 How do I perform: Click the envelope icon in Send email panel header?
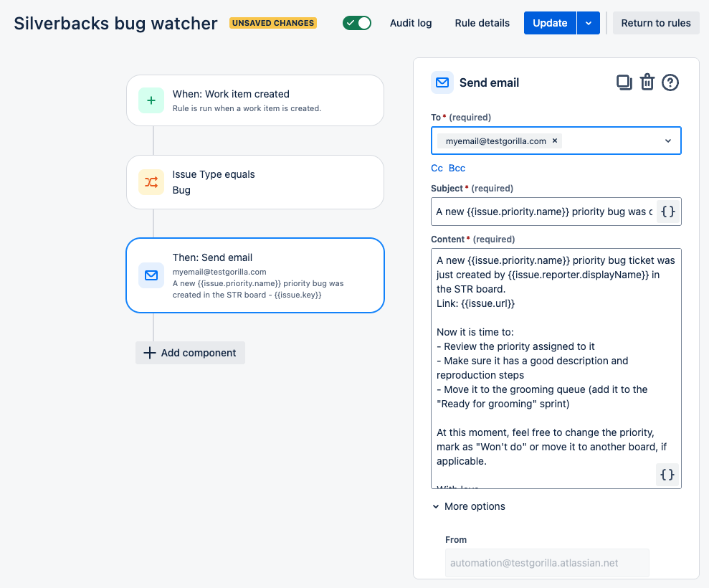(442, 82)
